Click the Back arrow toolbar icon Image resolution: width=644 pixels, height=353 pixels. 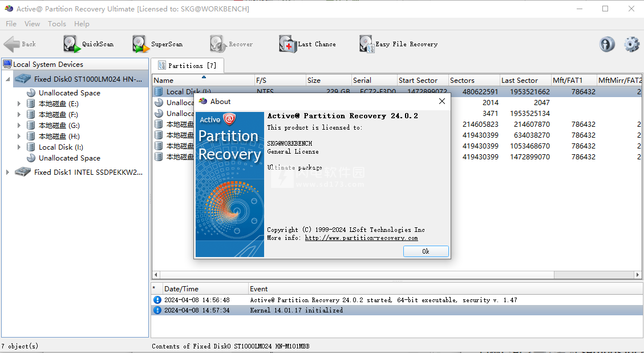[x=11, y=44]
